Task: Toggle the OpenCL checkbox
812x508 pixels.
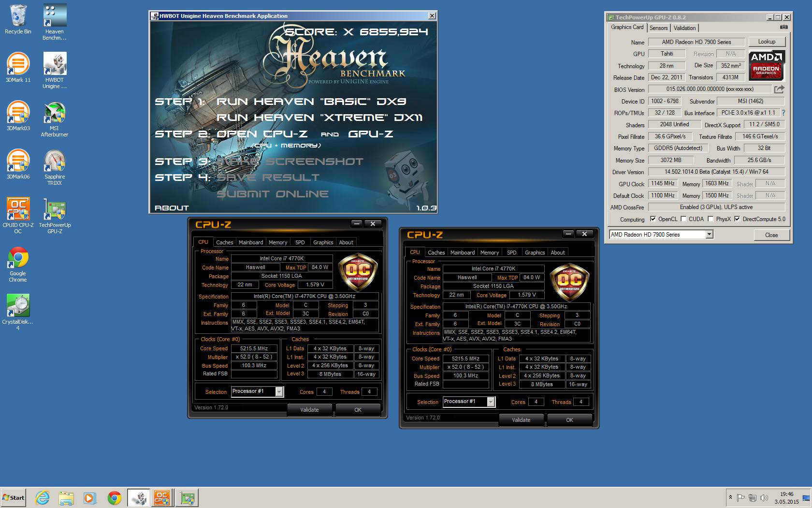Action: click(x=653, y=219)
